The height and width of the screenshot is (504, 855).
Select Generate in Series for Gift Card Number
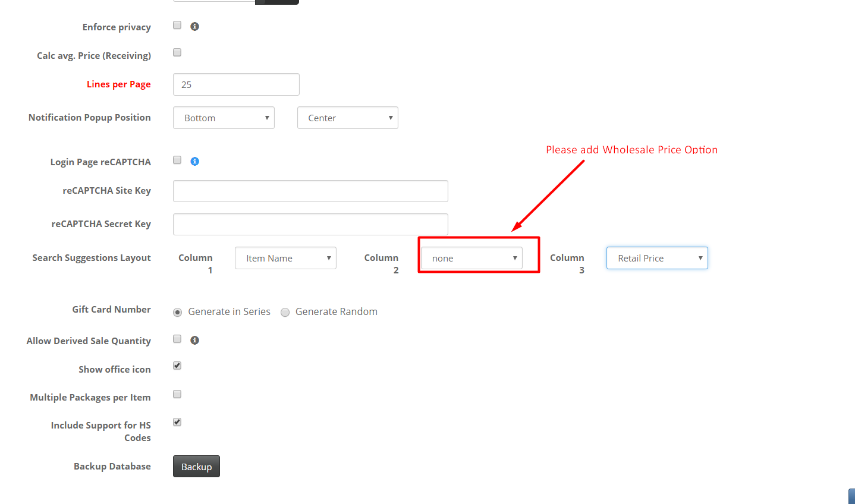(177, 311)
